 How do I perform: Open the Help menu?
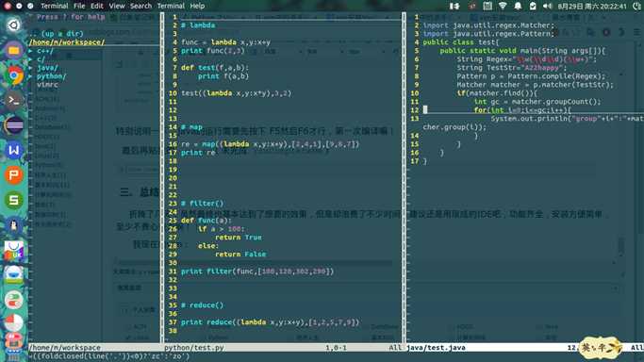click(x=197, y=7)
